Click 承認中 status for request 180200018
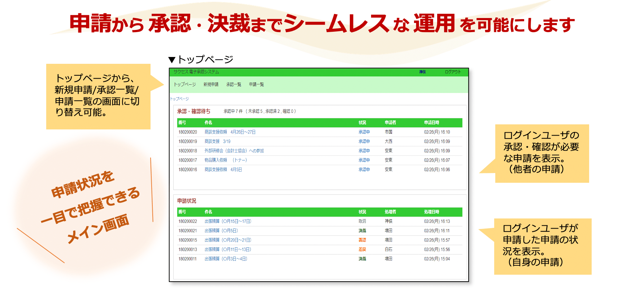 (x=364, y=151)
